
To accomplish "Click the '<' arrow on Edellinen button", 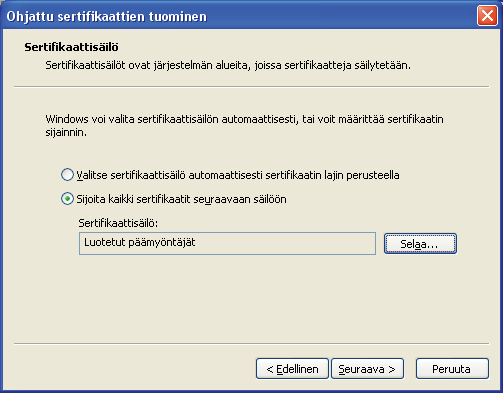I will [x=270, y=369].
